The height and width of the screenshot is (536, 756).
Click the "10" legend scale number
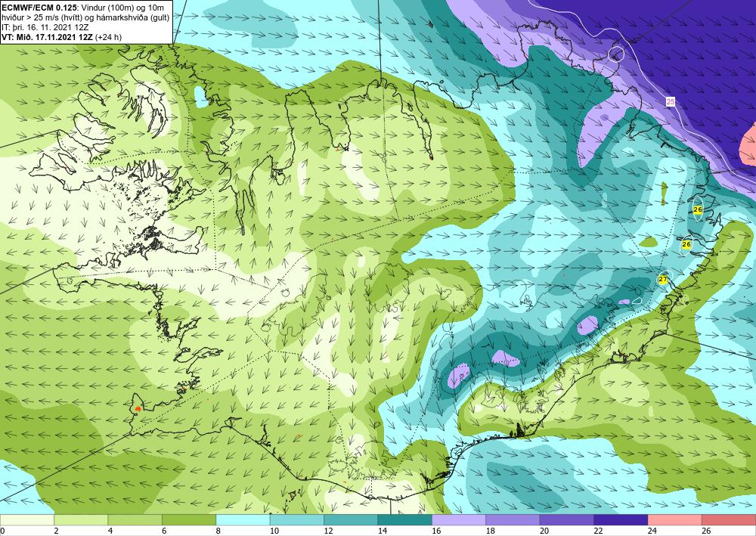pyautogui.click(x=274, y=531)
